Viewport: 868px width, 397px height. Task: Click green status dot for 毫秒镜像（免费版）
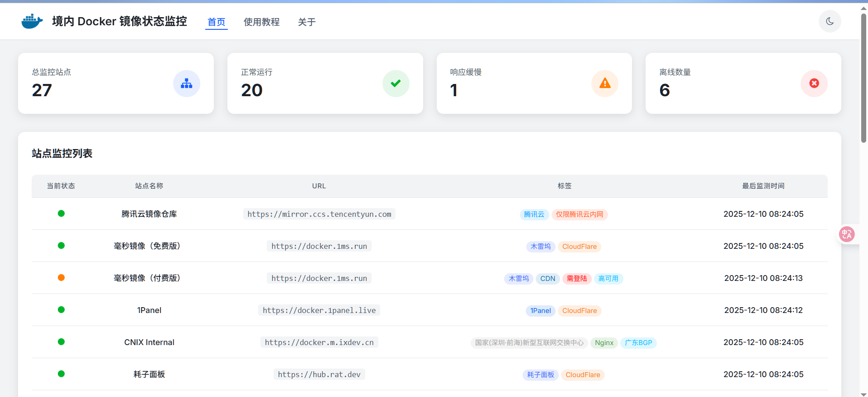[x=61, y=246]
